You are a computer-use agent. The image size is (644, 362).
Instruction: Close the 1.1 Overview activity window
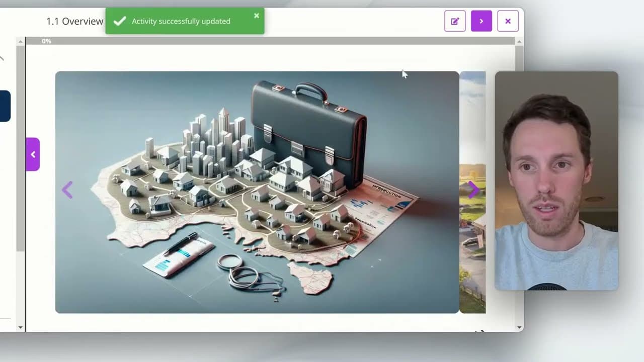[508, 21]
